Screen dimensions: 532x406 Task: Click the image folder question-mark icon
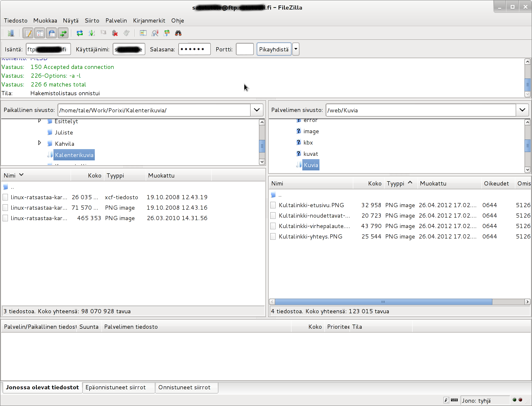[299, 131]
